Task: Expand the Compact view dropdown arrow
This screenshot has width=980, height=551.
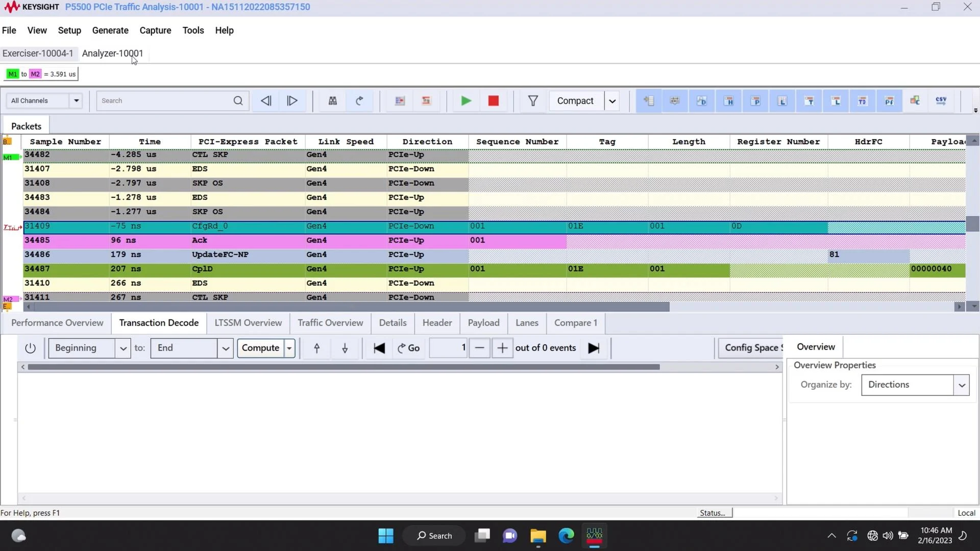Action: [x=612, y=101]
